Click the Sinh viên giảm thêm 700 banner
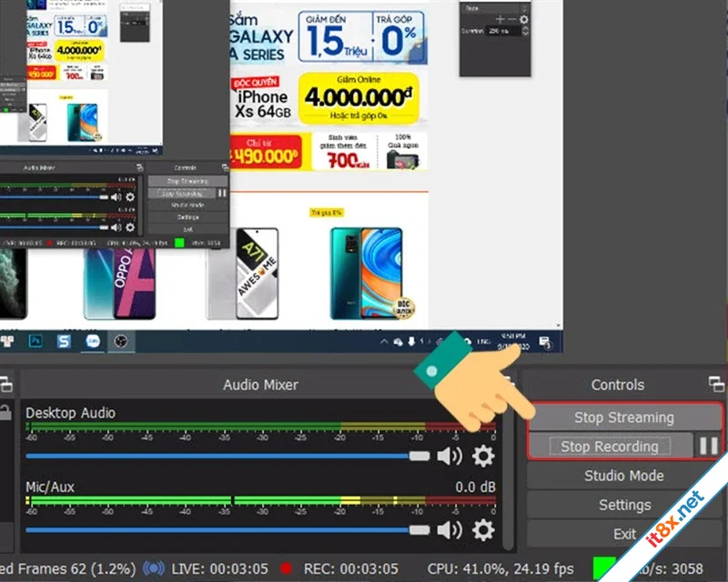 coord(344,151)
